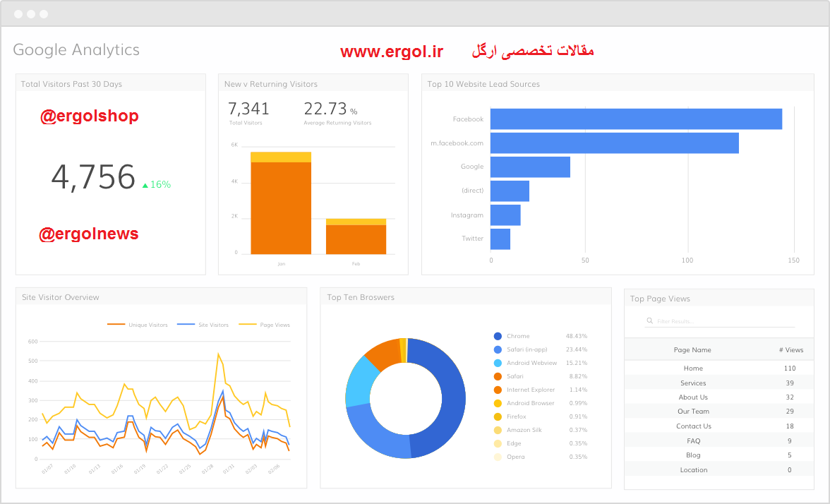This screenshot has height=504, width=830.
Task: Select the Total Visitors Past 30 Days panel title
Action: (71, 83)
